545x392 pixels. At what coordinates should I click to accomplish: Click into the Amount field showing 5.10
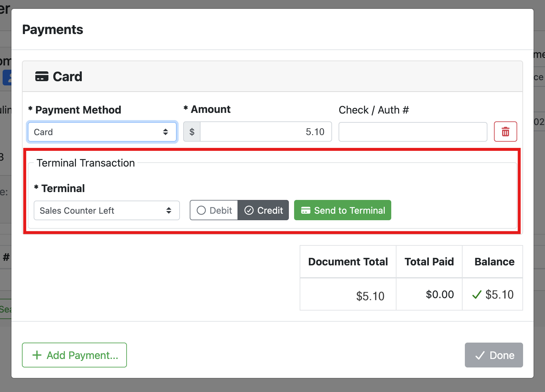tap(266, 132)
